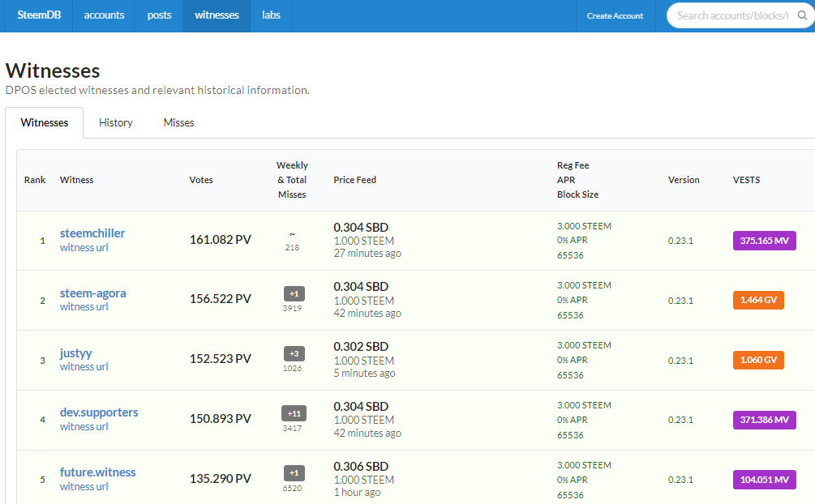Open the steem-agora witness profile
The image size is (815, 504).
(92, 293)
